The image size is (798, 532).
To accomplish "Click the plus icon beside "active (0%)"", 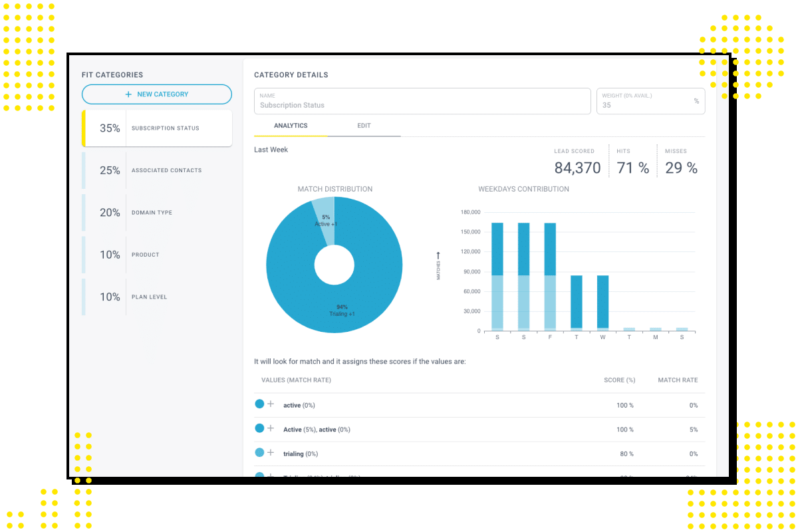I will [271, 404].
